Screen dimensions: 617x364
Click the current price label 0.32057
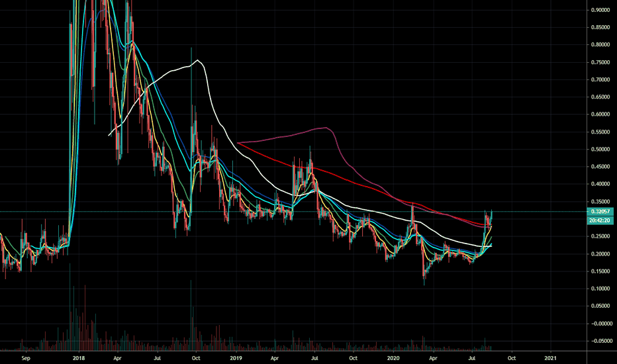click(x=600, y=211)
